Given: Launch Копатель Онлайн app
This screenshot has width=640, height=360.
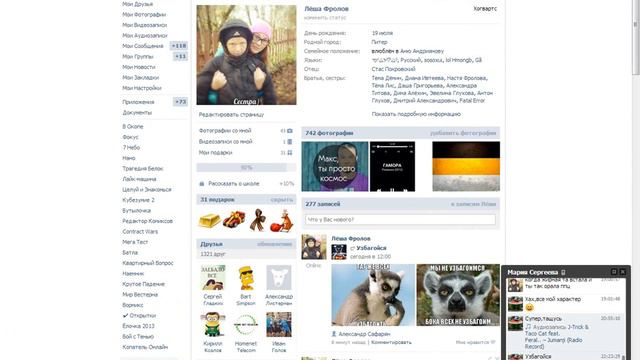Looking at the screenshot, I should pos(145,347).
